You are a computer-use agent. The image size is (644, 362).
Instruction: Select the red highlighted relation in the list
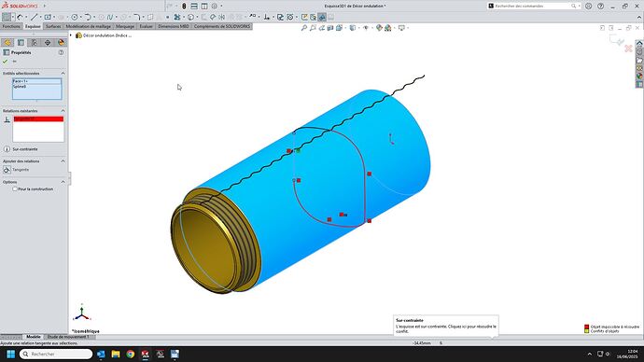point(38,119)
